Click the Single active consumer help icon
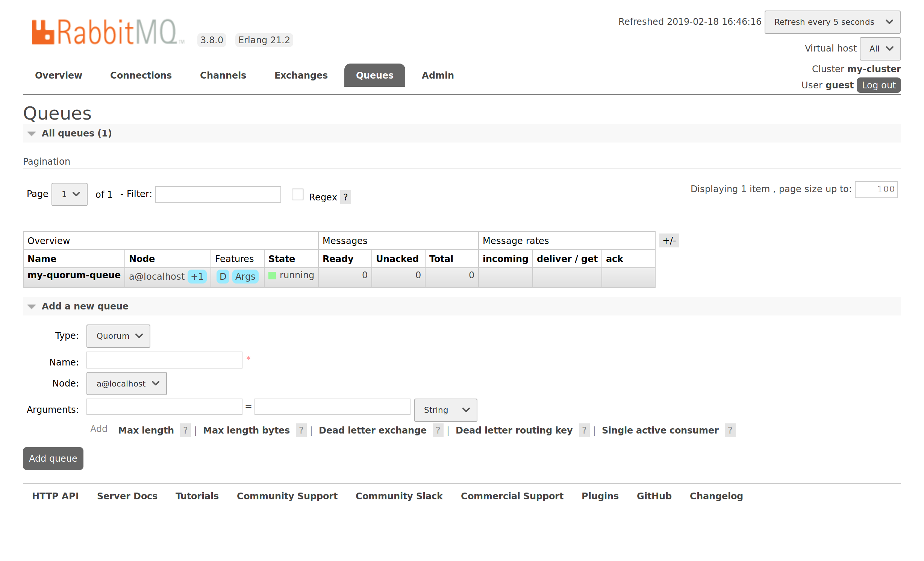 pyautogui.click(x=730, y=430)
